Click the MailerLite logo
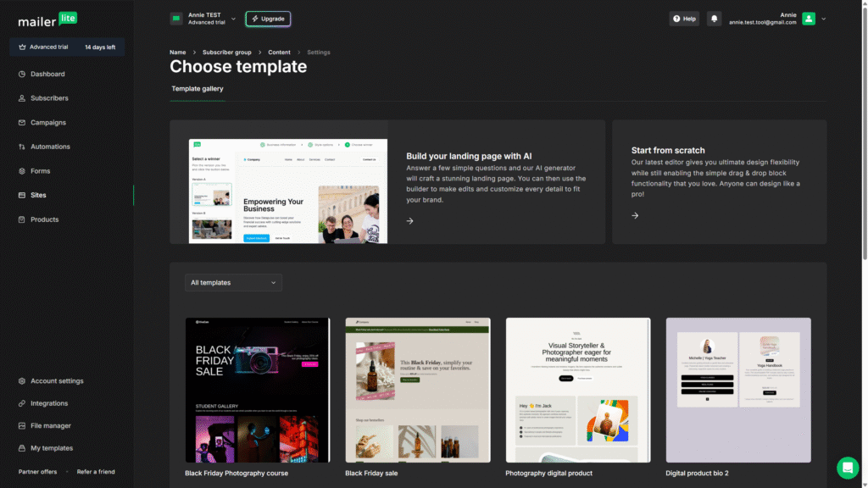This screenshot has height=488, width=868. tap(47, 20)
